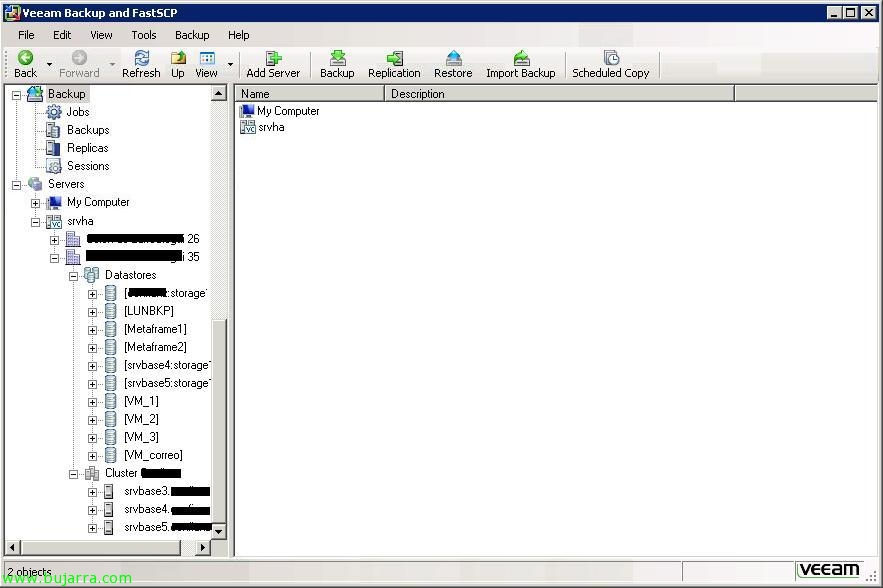This screenshot has height=588, width=883.
Task: Go Up one level icon
Action: coord(178,57)
